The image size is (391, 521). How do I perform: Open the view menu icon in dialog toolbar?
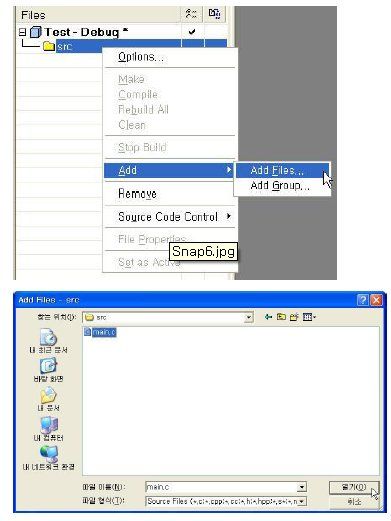click(309, 317)
